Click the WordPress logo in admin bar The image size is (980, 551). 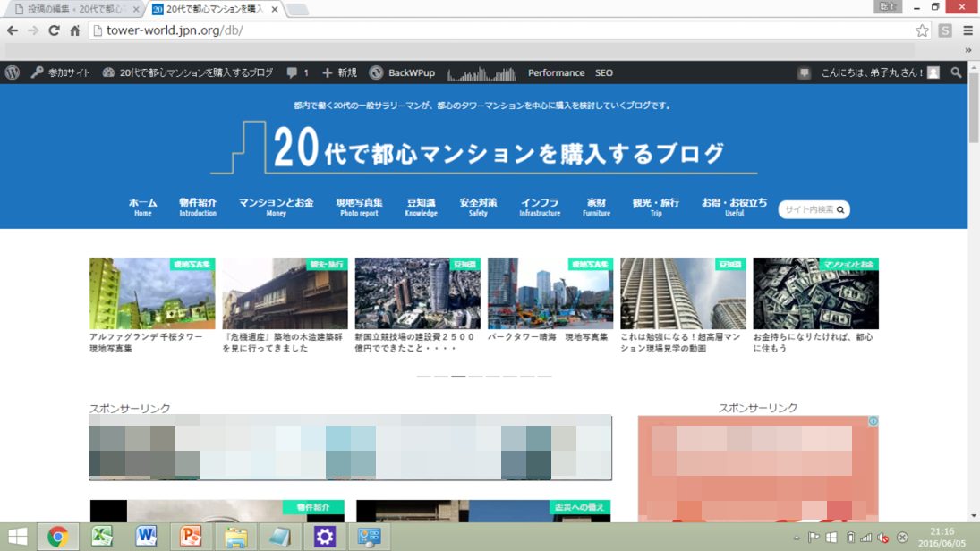[13, 72]
